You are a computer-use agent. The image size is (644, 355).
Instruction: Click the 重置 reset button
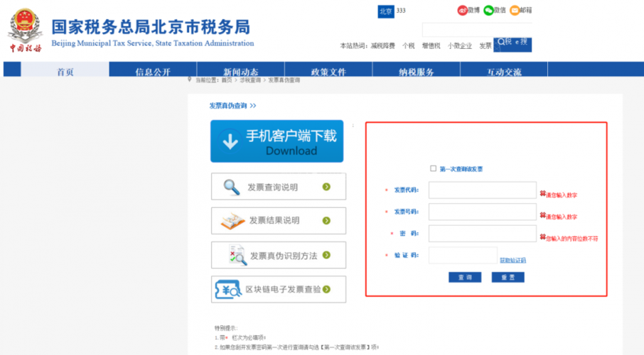click(x=508, y=278)
